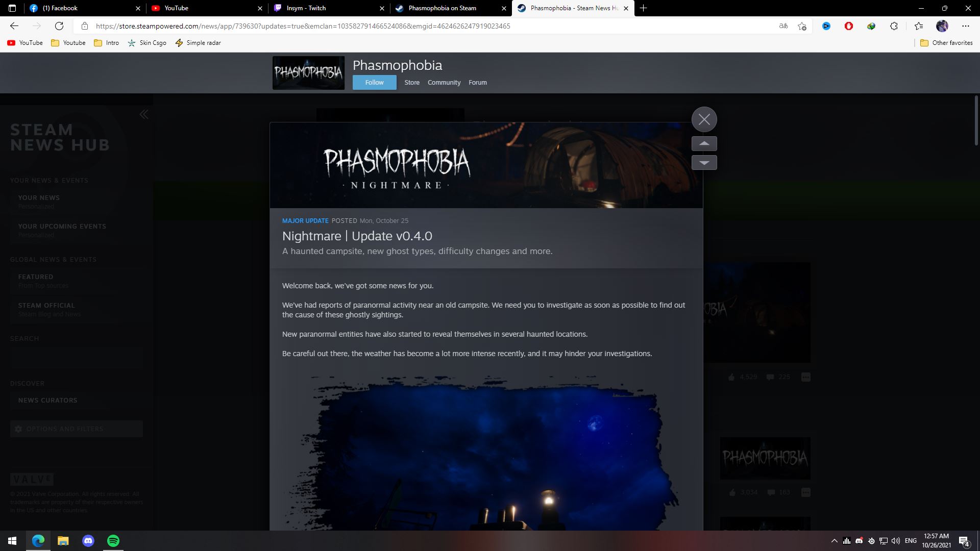
Task: Open YOUR NEWS in the sidebar
Action: [39, 197]
